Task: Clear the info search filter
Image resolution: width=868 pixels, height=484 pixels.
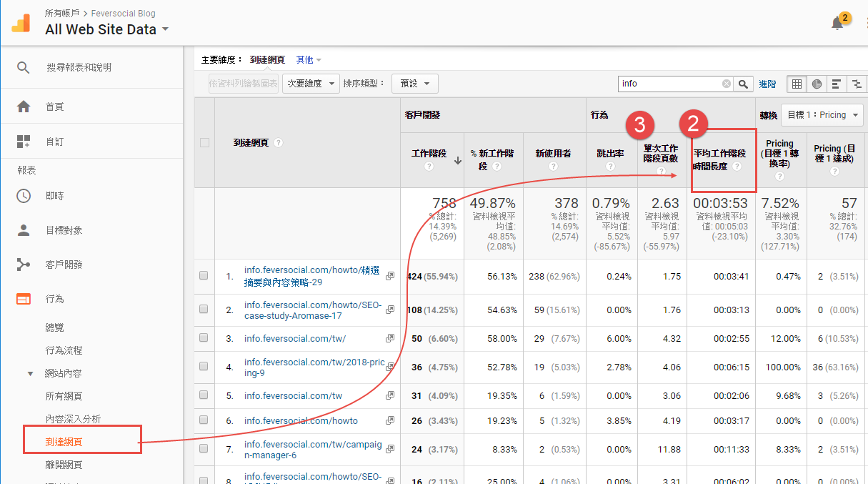Action: click(x=727, y=84)
